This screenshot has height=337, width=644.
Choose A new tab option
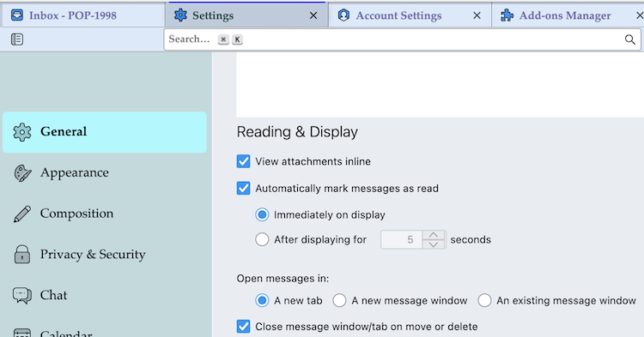click(262, 300)
